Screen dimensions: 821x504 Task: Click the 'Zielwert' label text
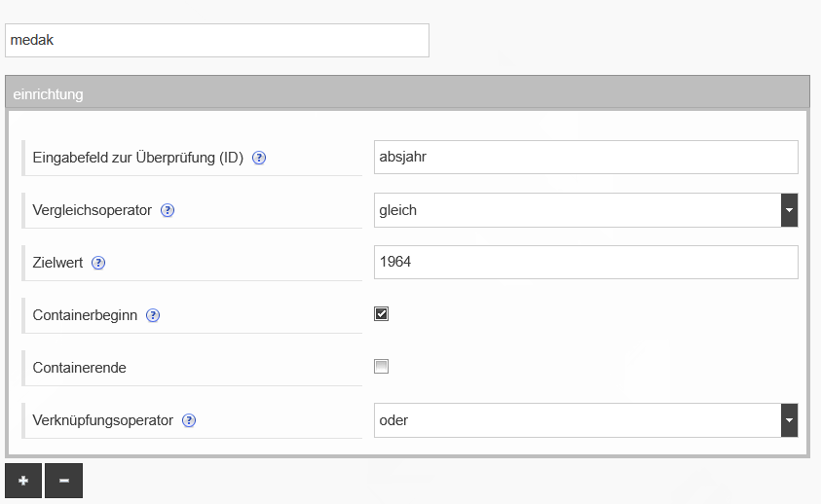click(57, 263)
